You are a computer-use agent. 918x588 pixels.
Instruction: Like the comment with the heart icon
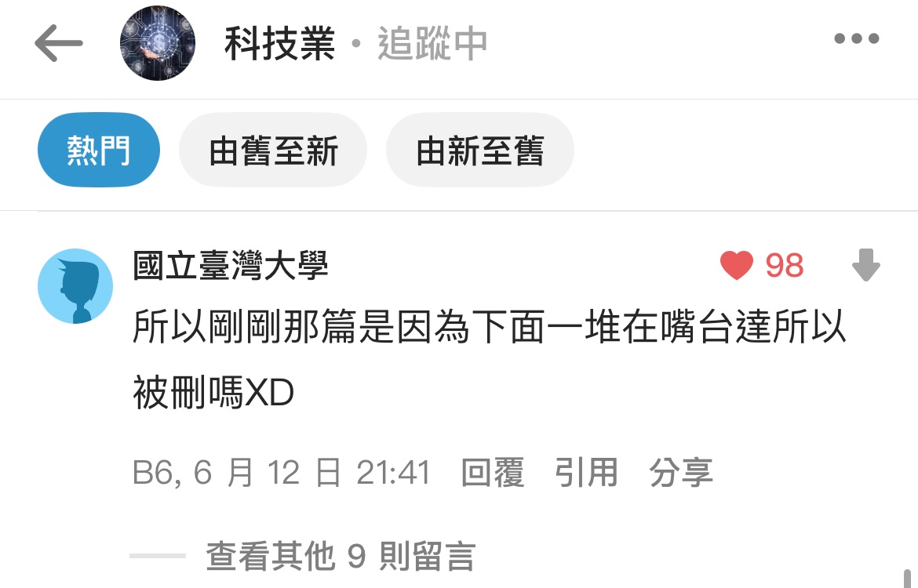point(737,265)
